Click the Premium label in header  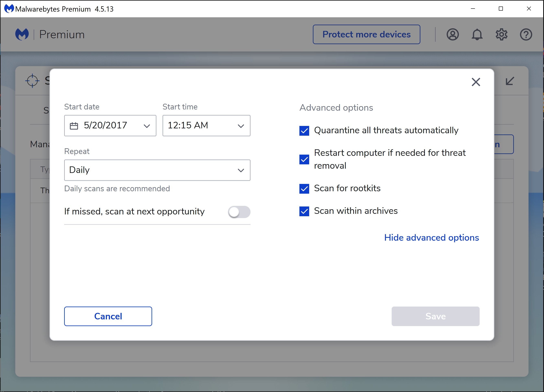(x=62, y=35)
